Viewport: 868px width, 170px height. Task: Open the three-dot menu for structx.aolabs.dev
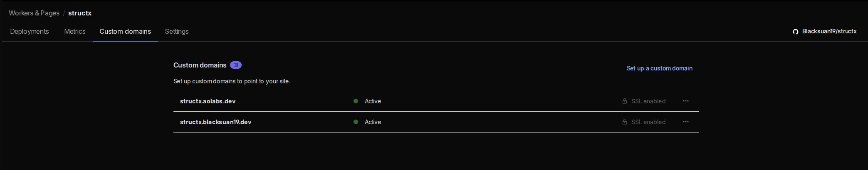[685, 101]
